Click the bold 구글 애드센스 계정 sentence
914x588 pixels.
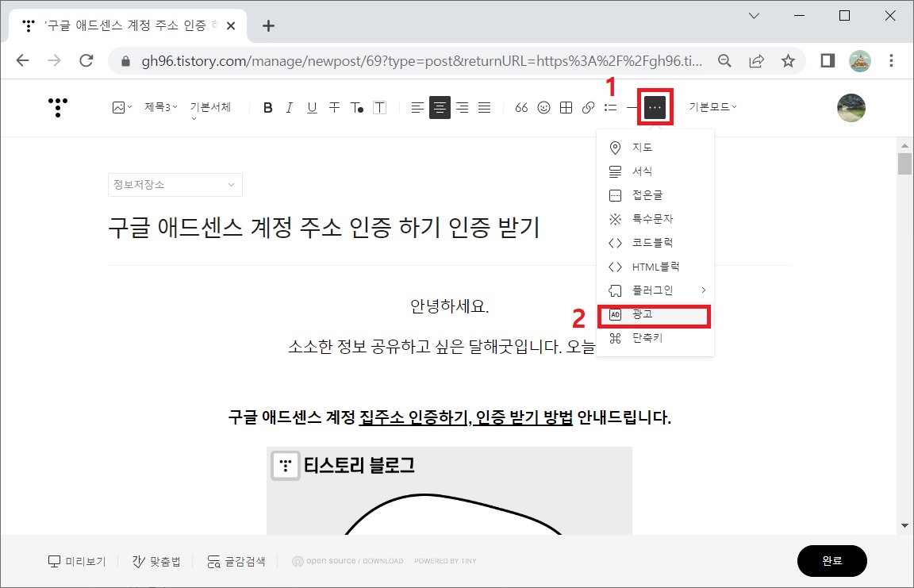449,417
